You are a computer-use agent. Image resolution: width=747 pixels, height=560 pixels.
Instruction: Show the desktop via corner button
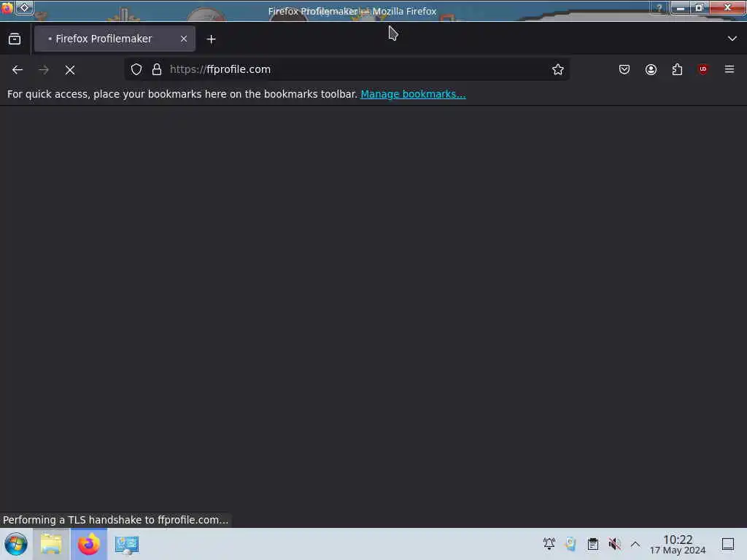click(x=727, y=544)
